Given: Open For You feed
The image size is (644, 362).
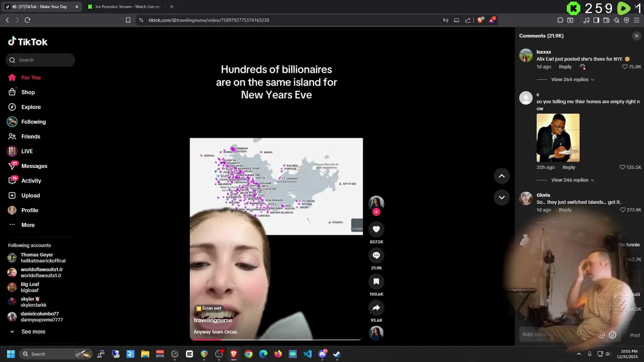Looking at the screenshot, I should 24,77.
